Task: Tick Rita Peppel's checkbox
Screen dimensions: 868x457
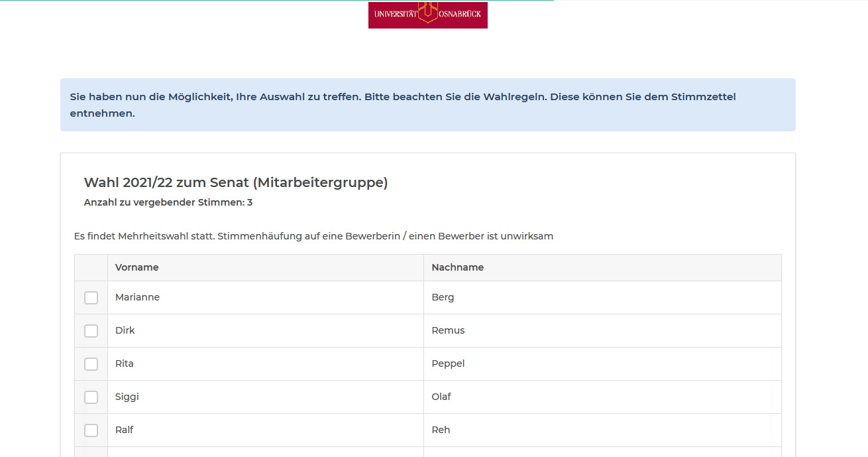Action: click(91, 363)
